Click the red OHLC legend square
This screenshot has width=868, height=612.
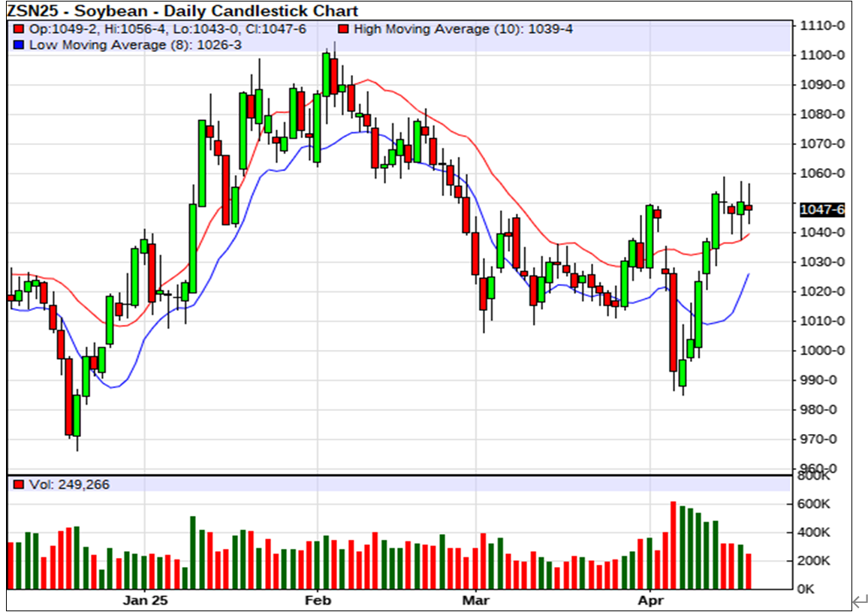(19, 29)
